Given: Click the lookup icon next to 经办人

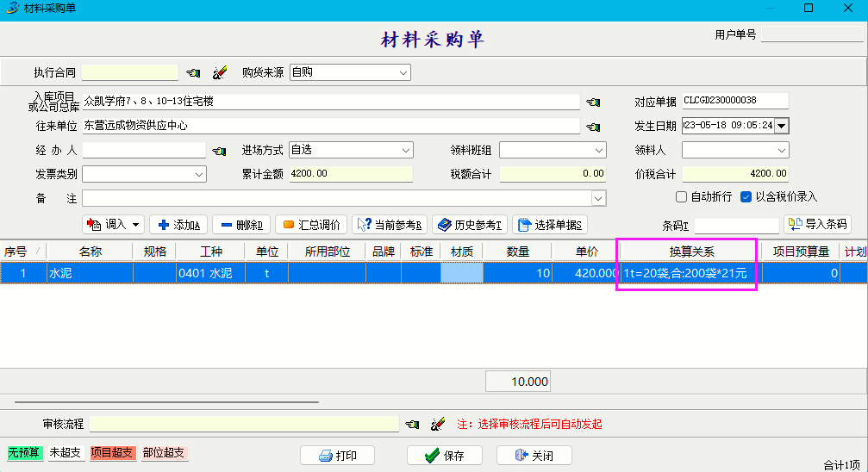Looking at the screenshot, I should [x=219, y=151].
